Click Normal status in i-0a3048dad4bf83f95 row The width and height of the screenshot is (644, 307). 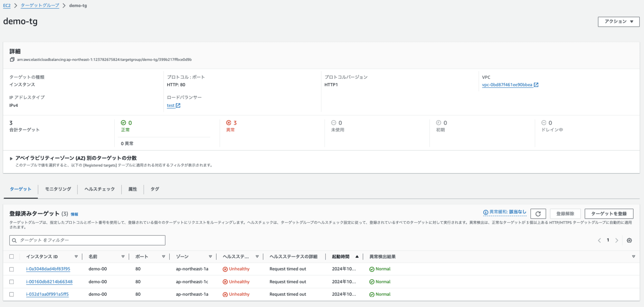click(380, 269)
